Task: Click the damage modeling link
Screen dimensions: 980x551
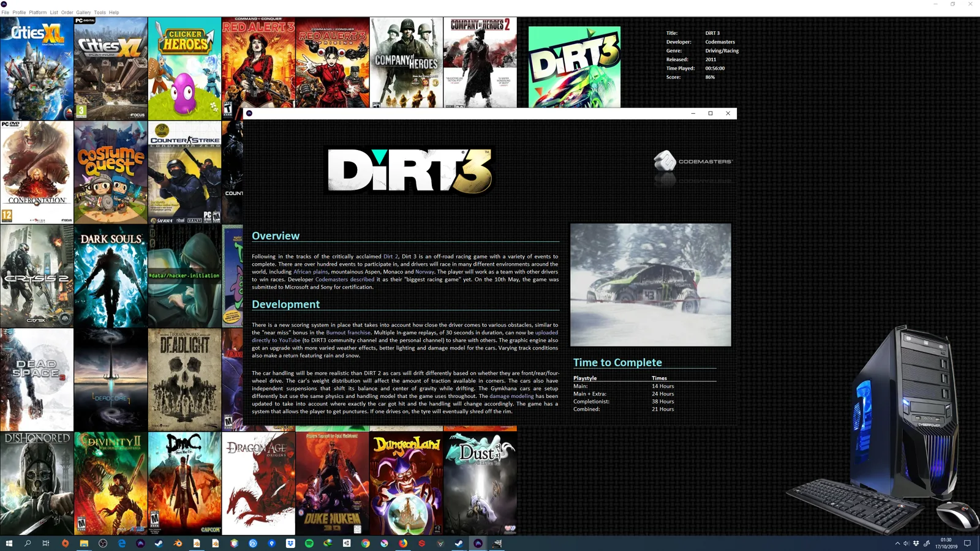Action: (x=511, y=396)
